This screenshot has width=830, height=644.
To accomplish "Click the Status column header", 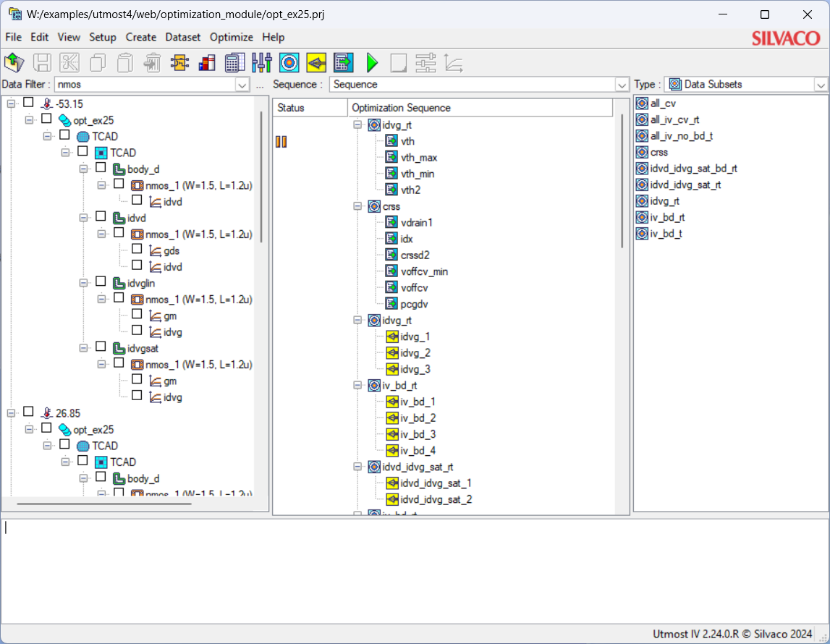I will pos(310,108).
